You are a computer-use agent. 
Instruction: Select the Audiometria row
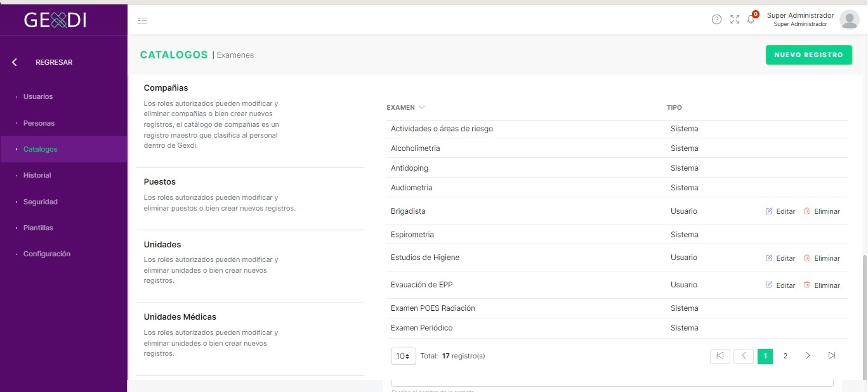pyautogui.click(x=617, y=188)
